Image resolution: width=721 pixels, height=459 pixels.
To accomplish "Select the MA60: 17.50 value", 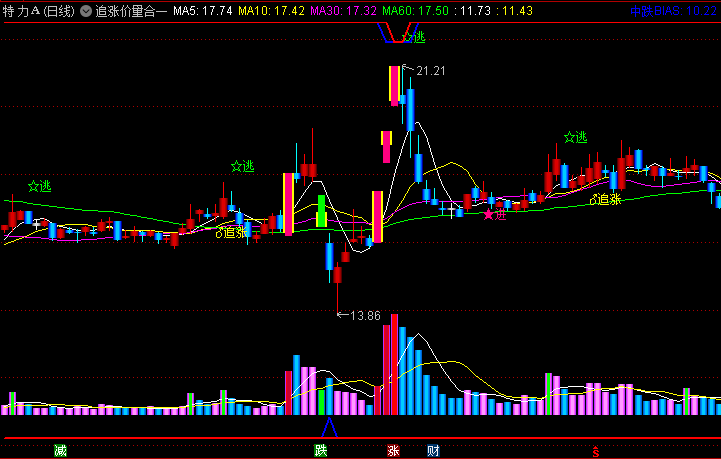I will pyautogui.click(x=415, y=11).
